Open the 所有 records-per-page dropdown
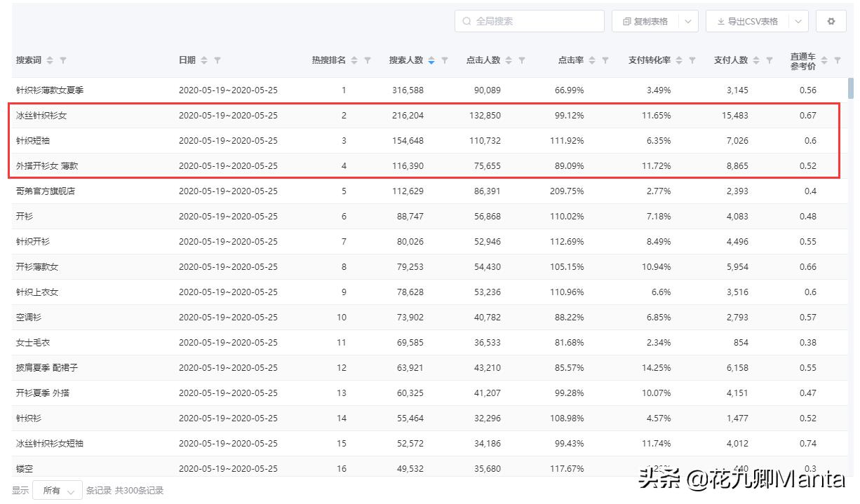Screen dimensions: 860x504 [56, 490]
